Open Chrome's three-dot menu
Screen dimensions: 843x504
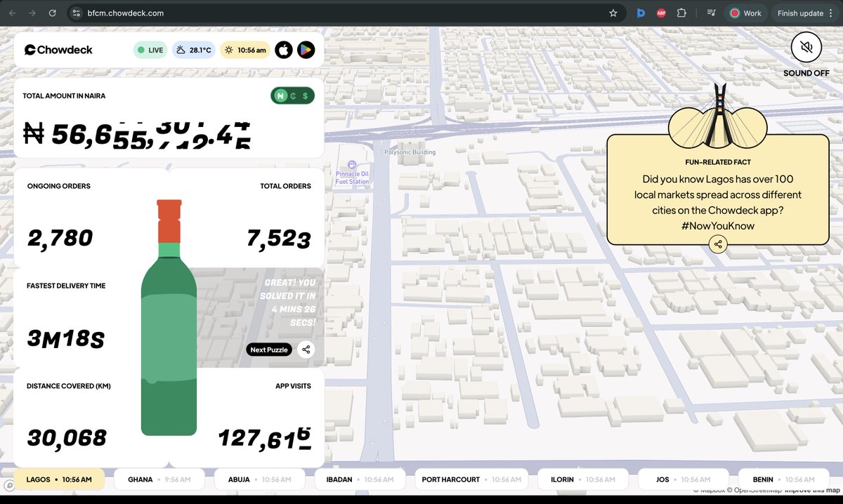tap(830, 13)
